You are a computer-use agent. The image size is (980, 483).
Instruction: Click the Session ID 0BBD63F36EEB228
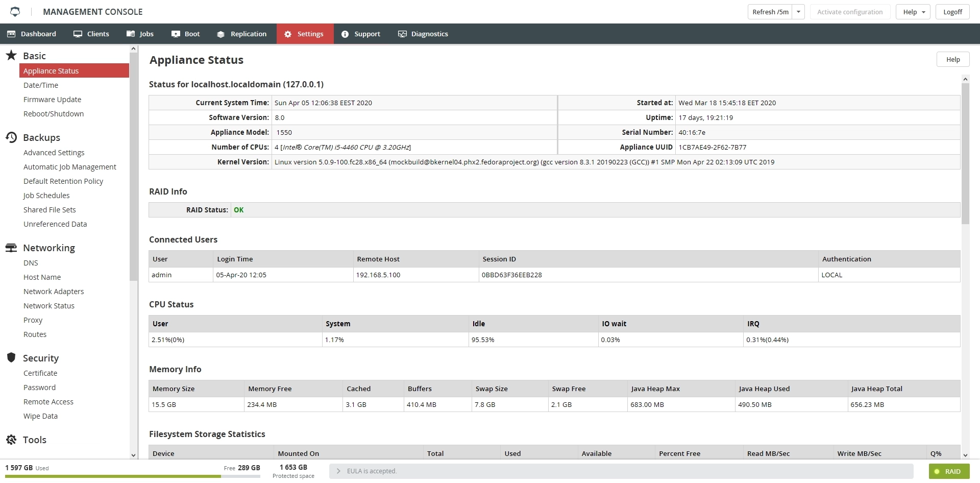pyautogui.click(x=512, y=275)
